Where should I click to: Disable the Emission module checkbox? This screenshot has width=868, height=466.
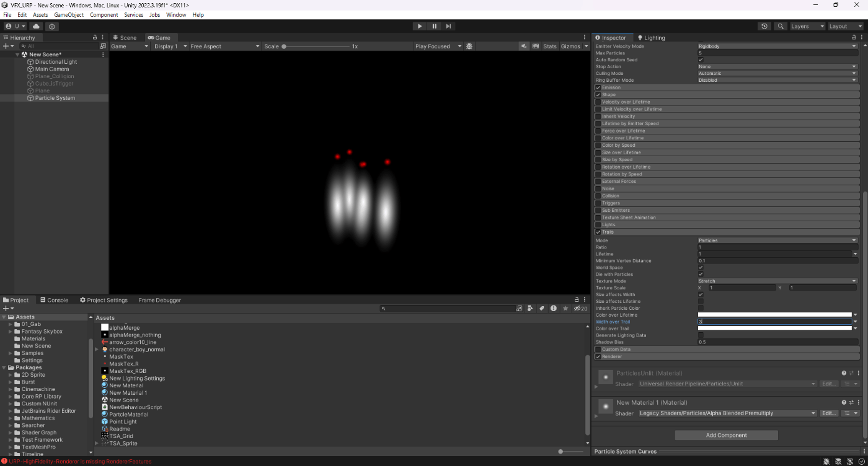pyautogui.click(x=598, y=87)
